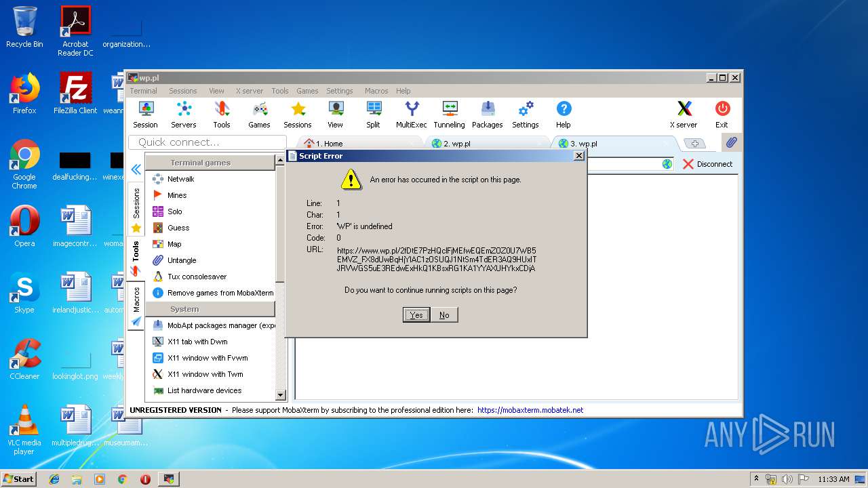
Task: Open the Games toolbar icon
Action: [259, 115]
